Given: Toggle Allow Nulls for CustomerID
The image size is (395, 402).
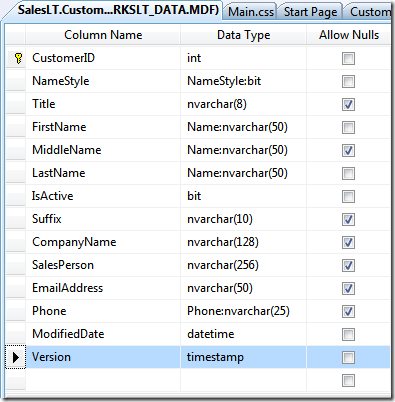Looking at the screenshot, I should coord(348,59).
